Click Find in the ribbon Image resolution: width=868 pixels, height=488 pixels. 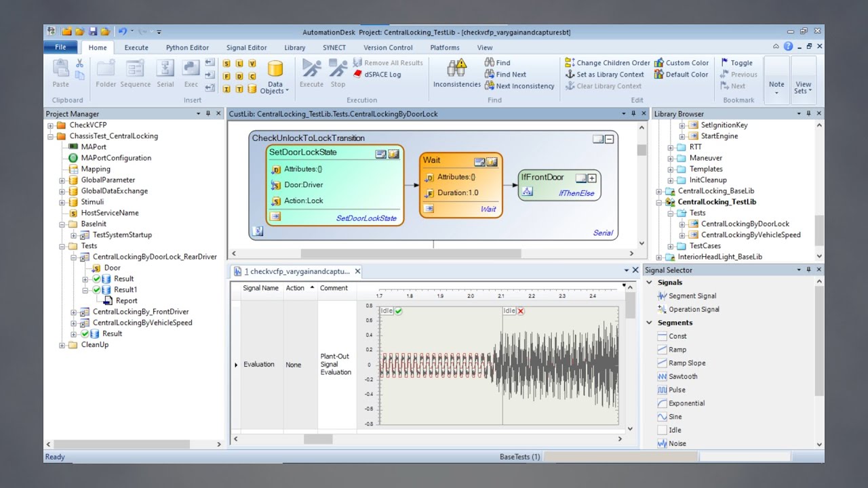tap(498, 63)
